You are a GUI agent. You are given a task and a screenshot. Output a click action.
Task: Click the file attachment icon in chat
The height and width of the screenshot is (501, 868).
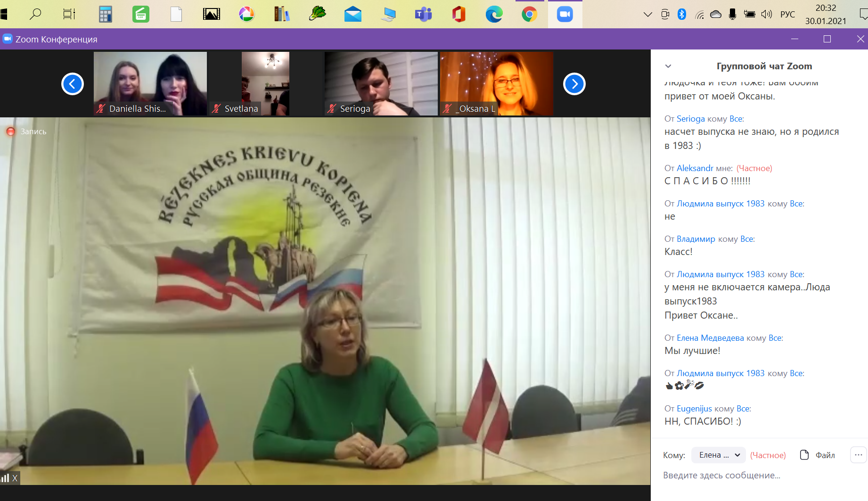pos(804,455)
